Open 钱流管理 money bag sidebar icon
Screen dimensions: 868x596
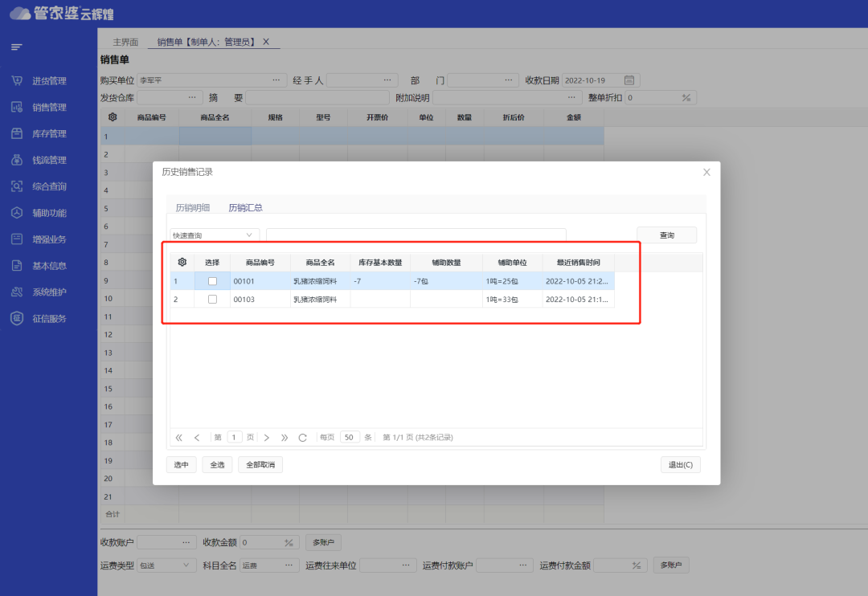coord(17,160)
